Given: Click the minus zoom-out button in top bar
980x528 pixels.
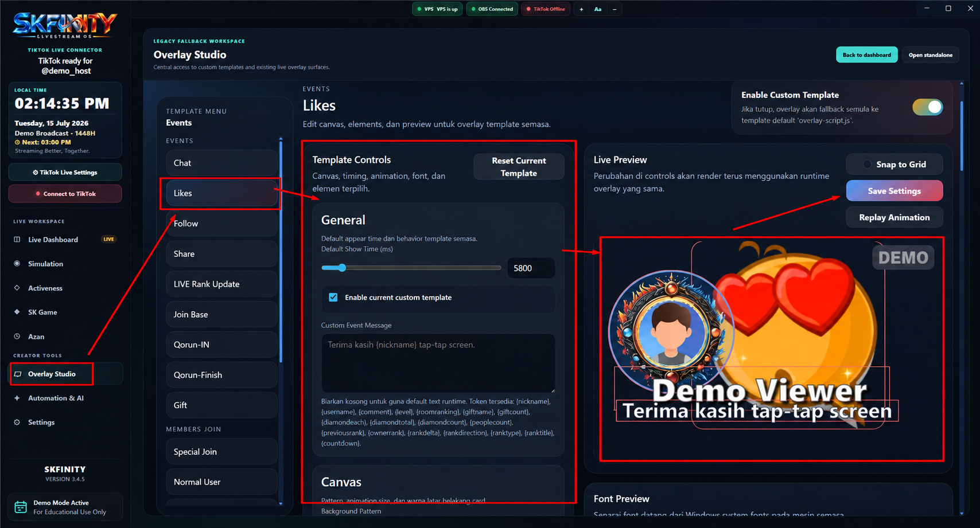Looking at the screenshot, I should [615, 9].
